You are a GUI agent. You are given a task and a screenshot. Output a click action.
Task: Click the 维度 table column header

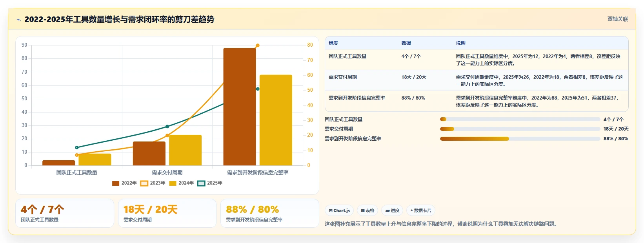tap(333, 43)
